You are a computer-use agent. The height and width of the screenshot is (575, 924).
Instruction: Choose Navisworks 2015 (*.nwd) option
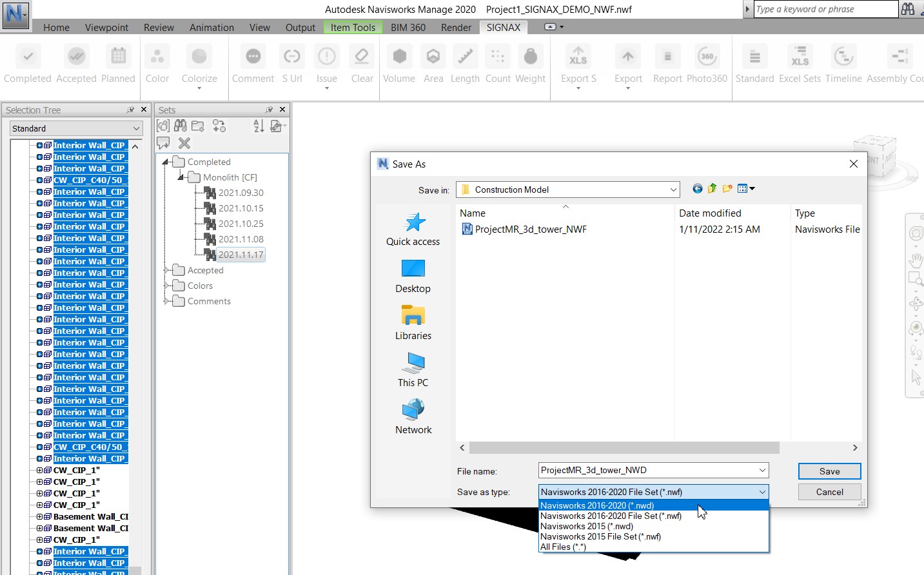point(654,526)
